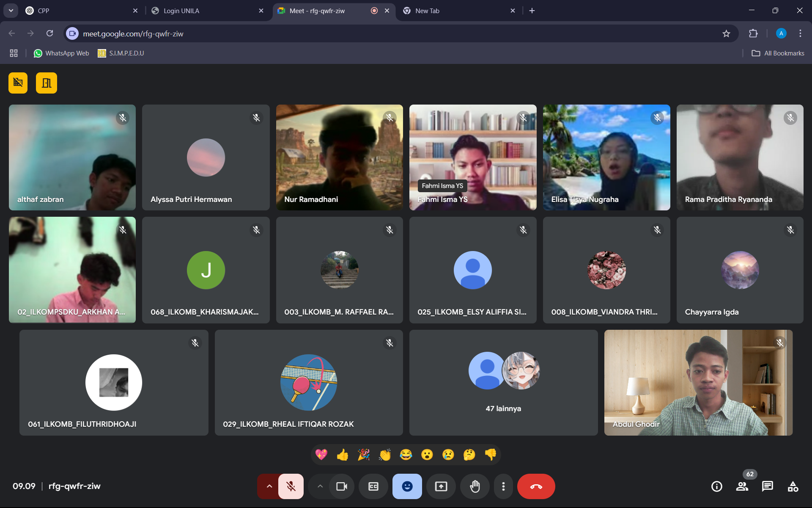The height and width of the screenshot is (508, 812).
Task: Click the raise hand icon
Action: 475,486
